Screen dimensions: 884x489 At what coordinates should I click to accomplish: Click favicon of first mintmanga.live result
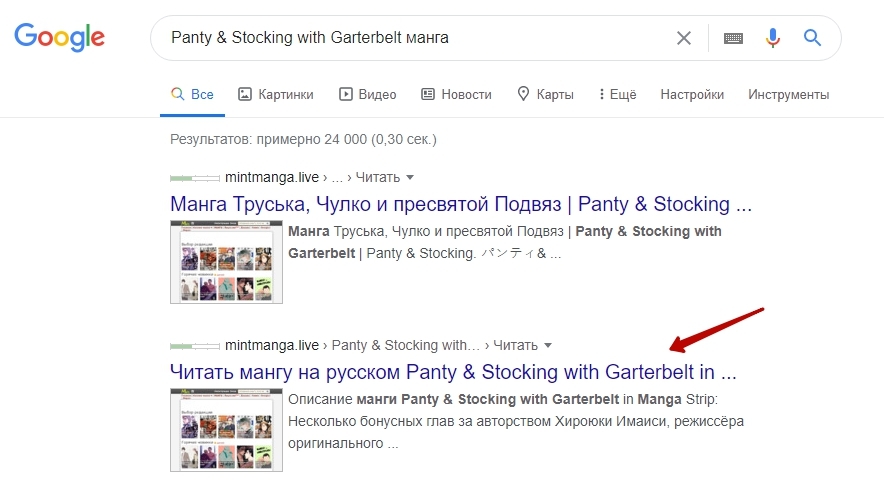point(195,177)
